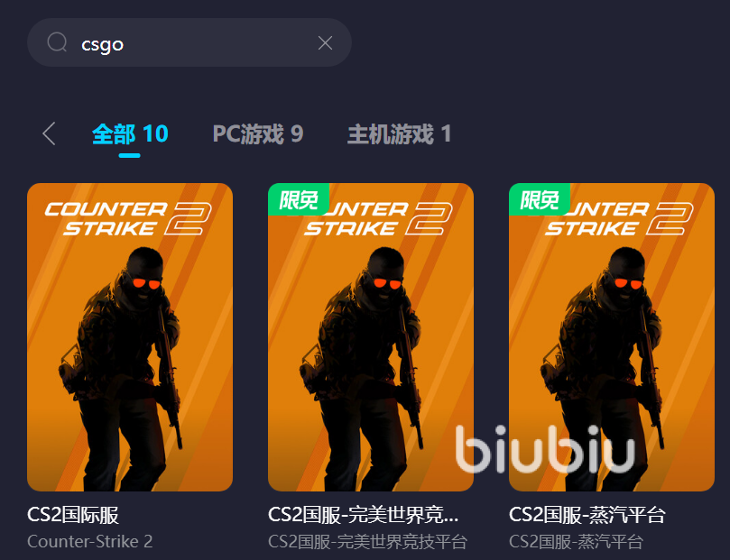
Task: Open the 主机游戏 1 tab
Action: click(x=399, y=134)
